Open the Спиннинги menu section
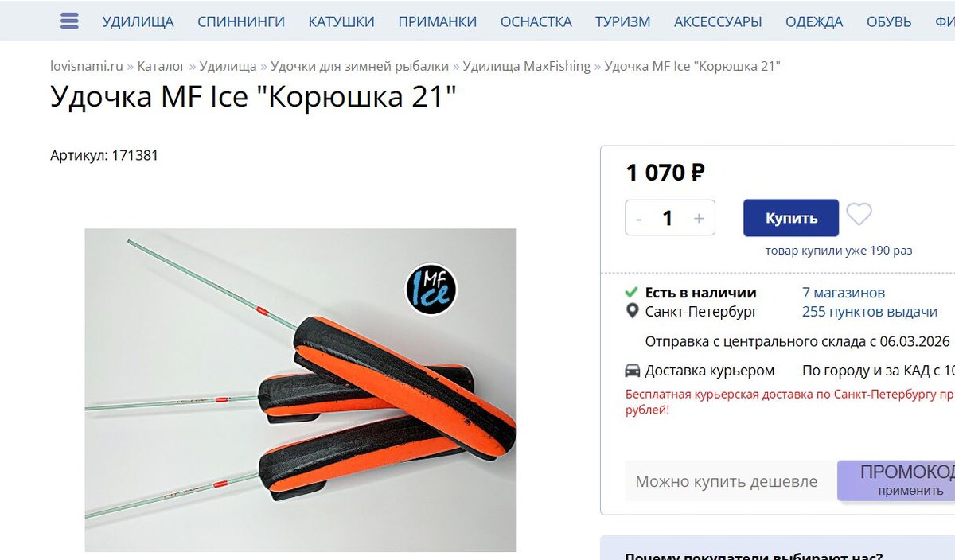Viewport: 955px width, 560px height. 241,21
